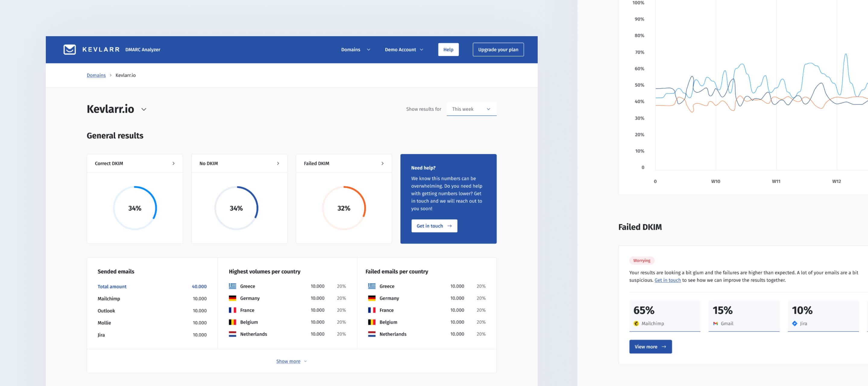Screen dimensions: 868x386
Task: Select the Total amount row label
Action: pyautogui.click(x=112, y=286)
